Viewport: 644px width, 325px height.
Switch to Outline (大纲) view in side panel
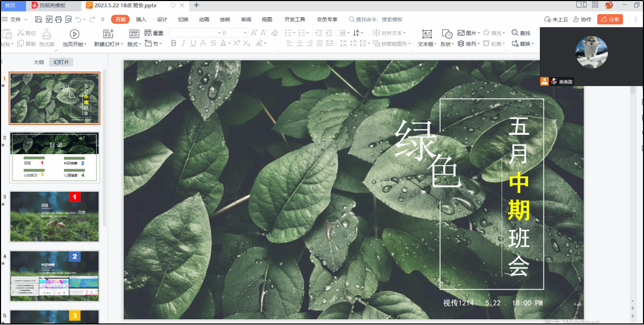click(x=39, y=62)
